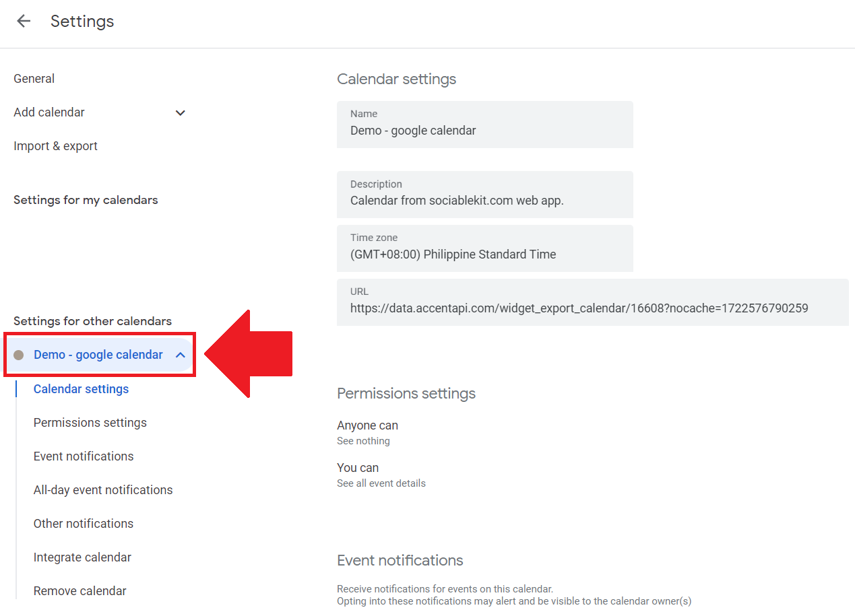Choose Remove calendar in sidebar
855x616 pixels.
tap(80, 591)
